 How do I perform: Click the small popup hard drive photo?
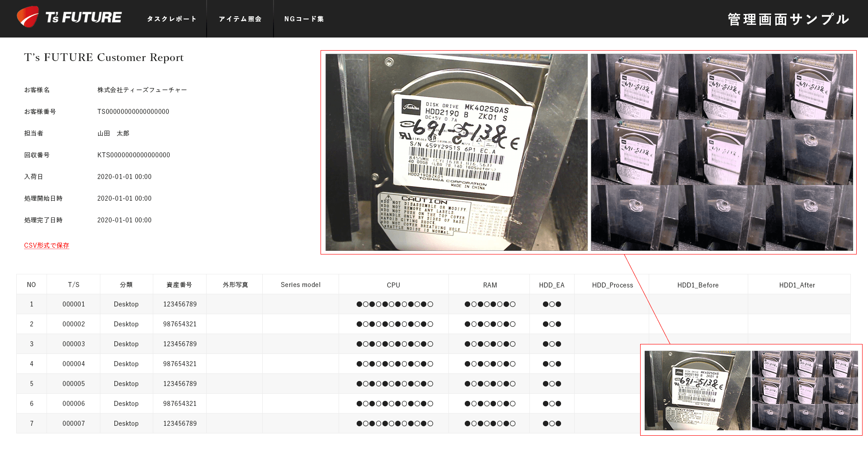point(698,391)
